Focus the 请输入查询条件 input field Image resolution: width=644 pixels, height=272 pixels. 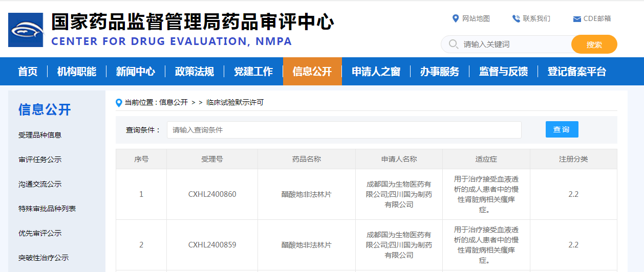344,130
